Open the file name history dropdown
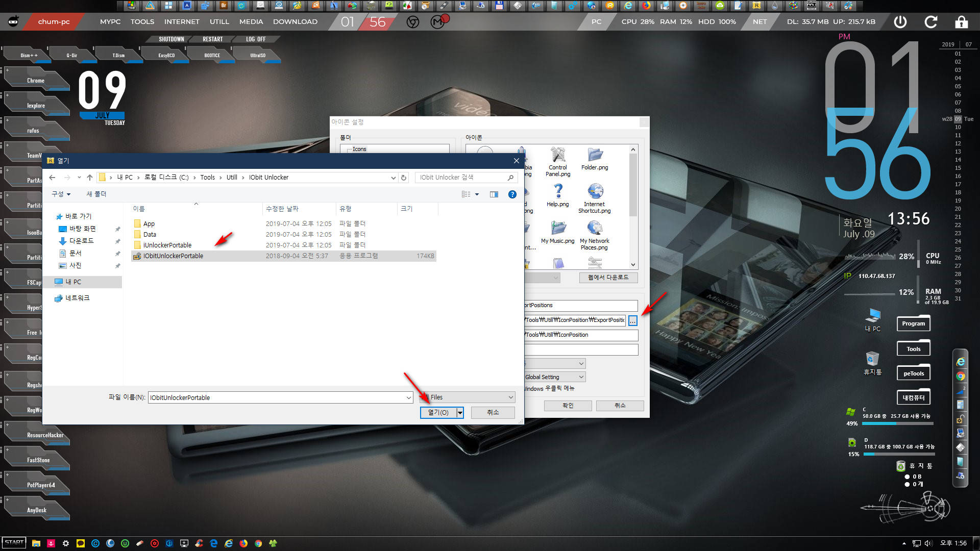This screenshot has height=551, width=980. [409, 397]
